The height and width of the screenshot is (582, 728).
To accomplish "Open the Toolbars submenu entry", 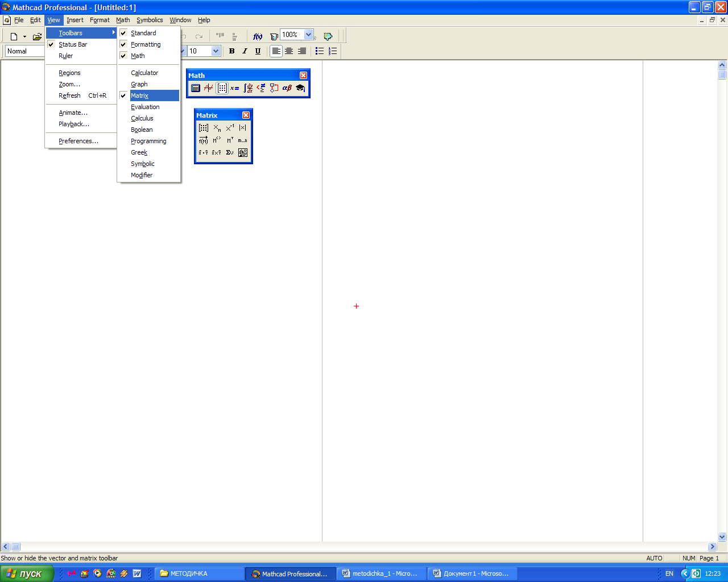I will coord(81,33).
